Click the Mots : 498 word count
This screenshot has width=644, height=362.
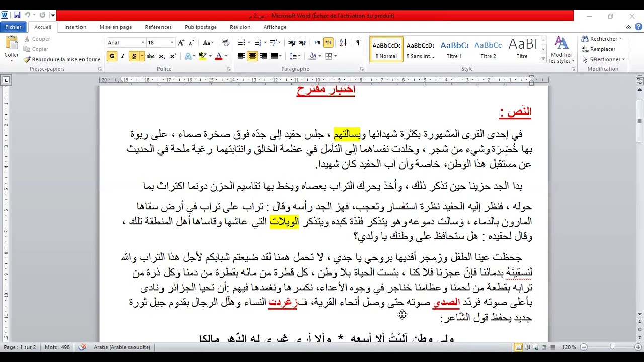click(57, 347)
